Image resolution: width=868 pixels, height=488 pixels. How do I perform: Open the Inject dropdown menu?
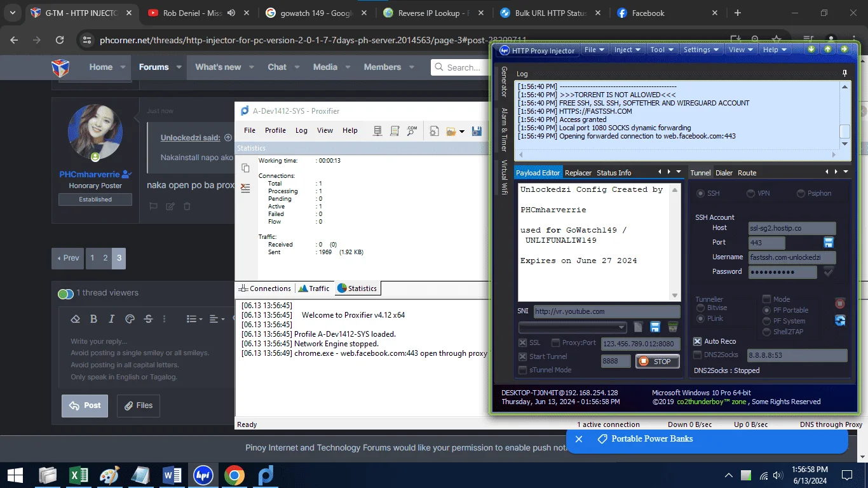pos(628,50)
